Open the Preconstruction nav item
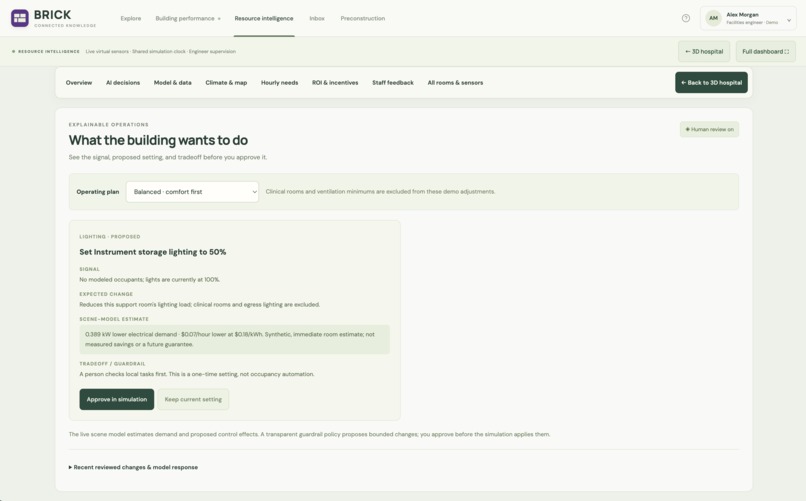The height and width of the screenshot is (501, 806). click(362, 18)
